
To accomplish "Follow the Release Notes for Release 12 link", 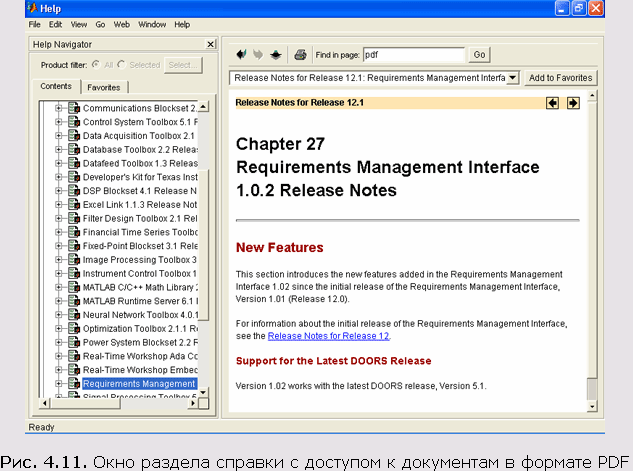I will 328,336.
